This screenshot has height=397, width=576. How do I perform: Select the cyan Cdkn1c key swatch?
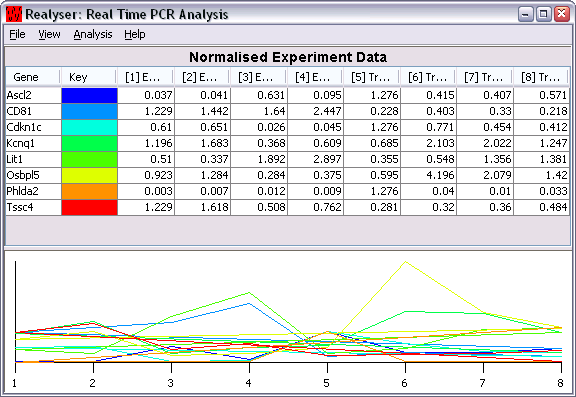[x=89, y=127]
